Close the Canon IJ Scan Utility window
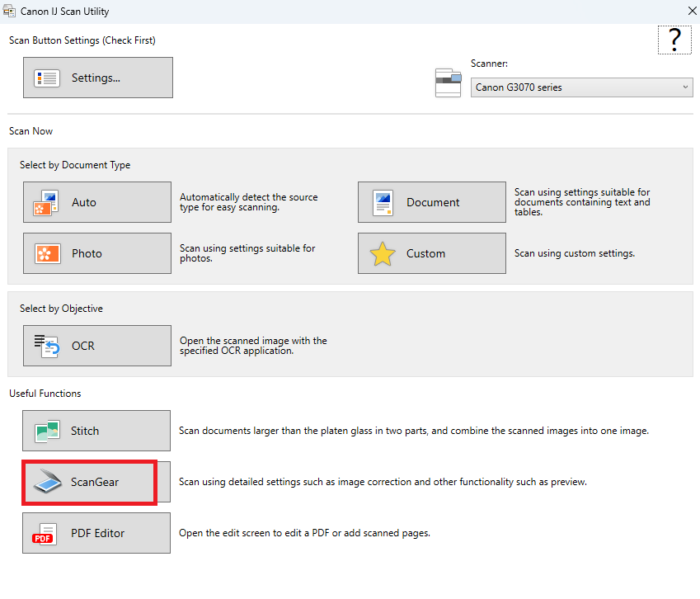 pyautogui.click(x=691, y=12)
